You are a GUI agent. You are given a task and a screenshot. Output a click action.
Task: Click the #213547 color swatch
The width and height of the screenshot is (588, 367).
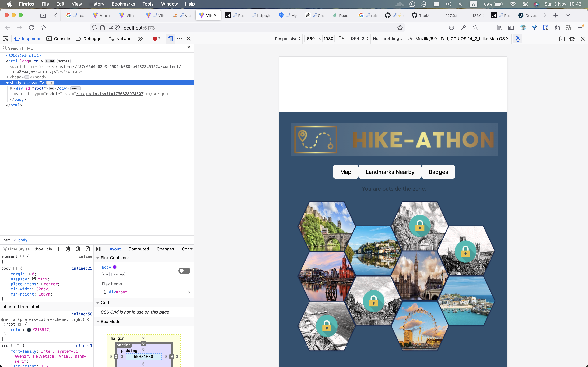[29, 330]
